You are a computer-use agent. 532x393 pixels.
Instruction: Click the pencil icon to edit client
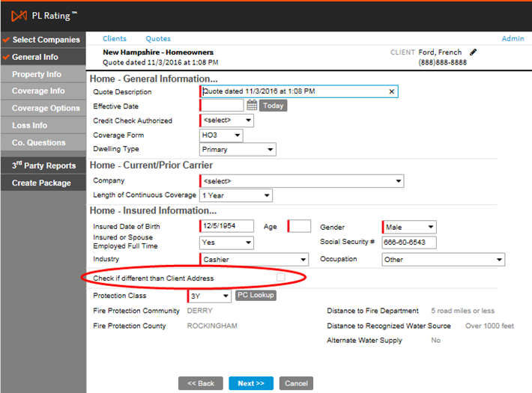[x=473, y=52]
